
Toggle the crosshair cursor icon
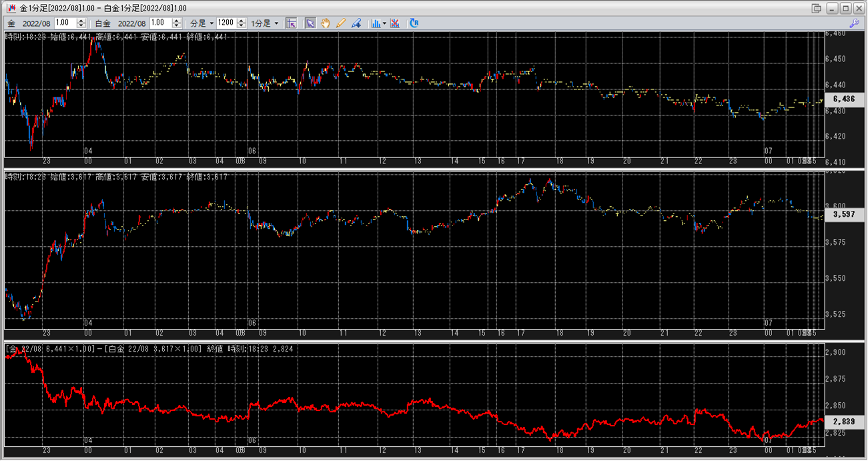(x=291, y=23)
